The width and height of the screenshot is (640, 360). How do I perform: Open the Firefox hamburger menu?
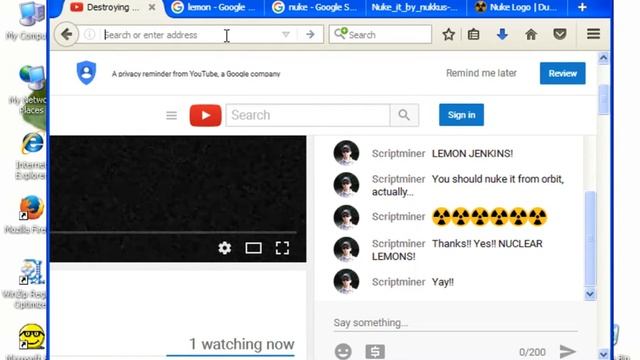(x=593, y=34)
